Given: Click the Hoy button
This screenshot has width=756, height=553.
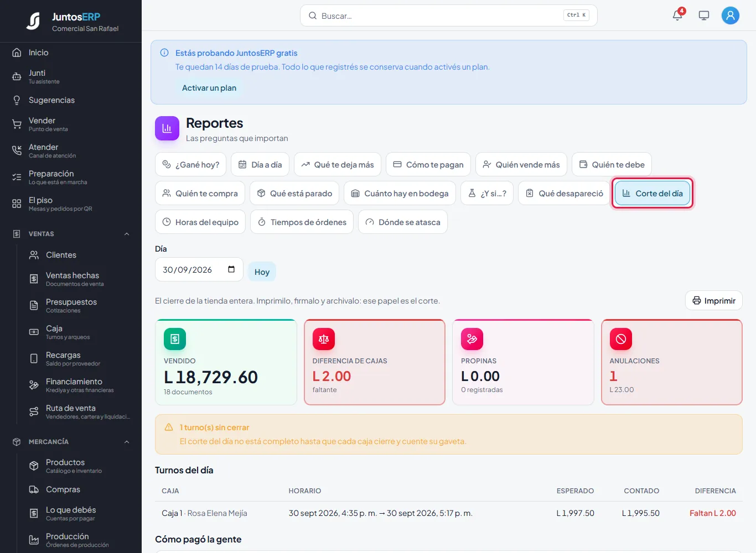Looking at the screenshot, I should [x=262, y=272].
